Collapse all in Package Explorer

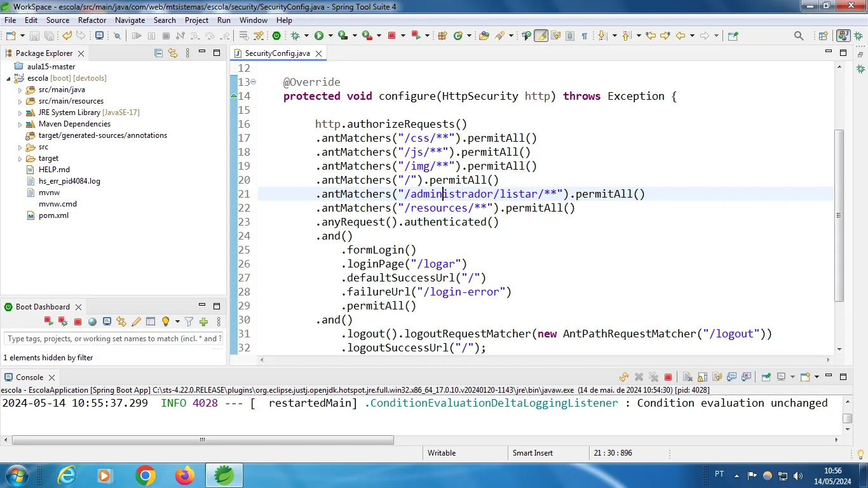click(x=159, y=53)
